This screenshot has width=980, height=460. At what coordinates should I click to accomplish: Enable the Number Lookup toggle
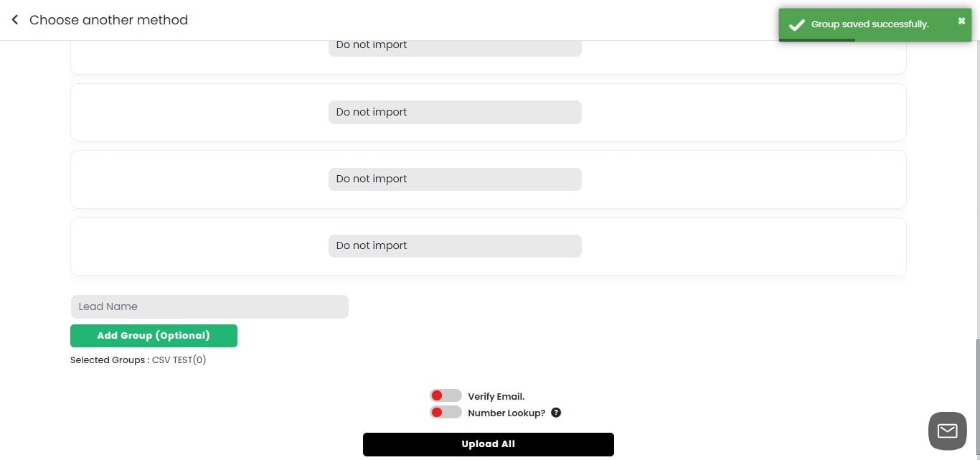[446, 411]
